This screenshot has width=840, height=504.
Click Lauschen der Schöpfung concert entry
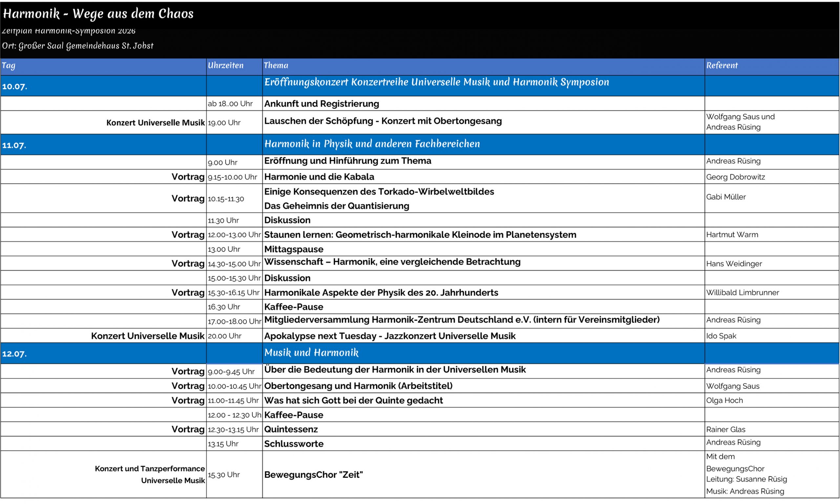point(383,121)
